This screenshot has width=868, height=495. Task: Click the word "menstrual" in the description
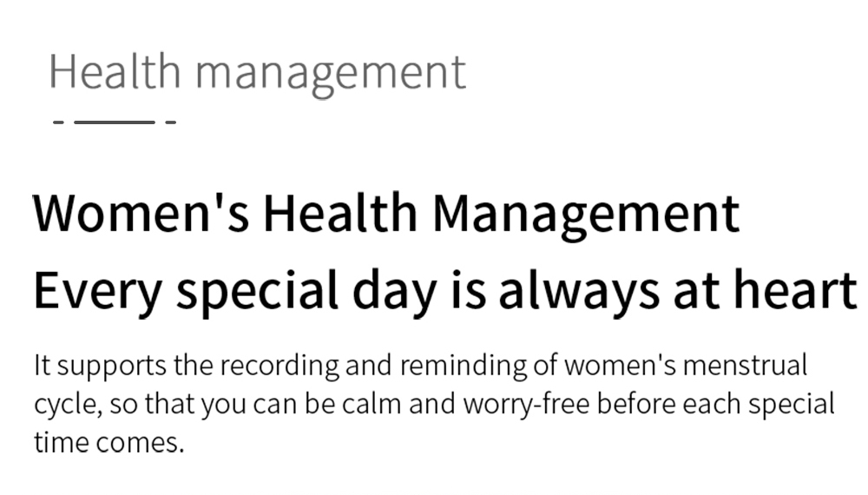pos(745,366)
